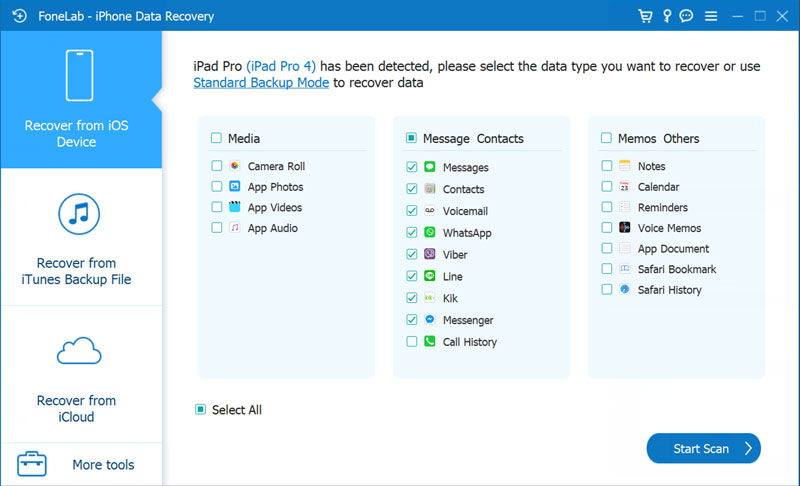Screen dimensions: 800x486
Task: Click the Voicemail icon
Action: (430, 210)
